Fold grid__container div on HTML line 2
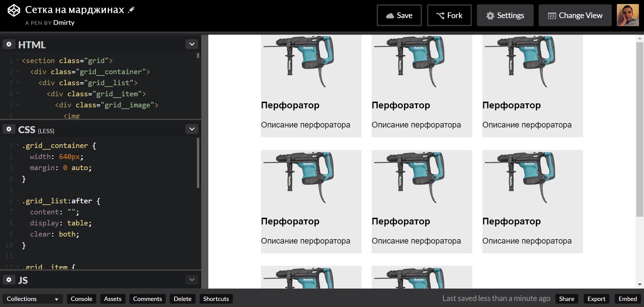 coord(18,72)
